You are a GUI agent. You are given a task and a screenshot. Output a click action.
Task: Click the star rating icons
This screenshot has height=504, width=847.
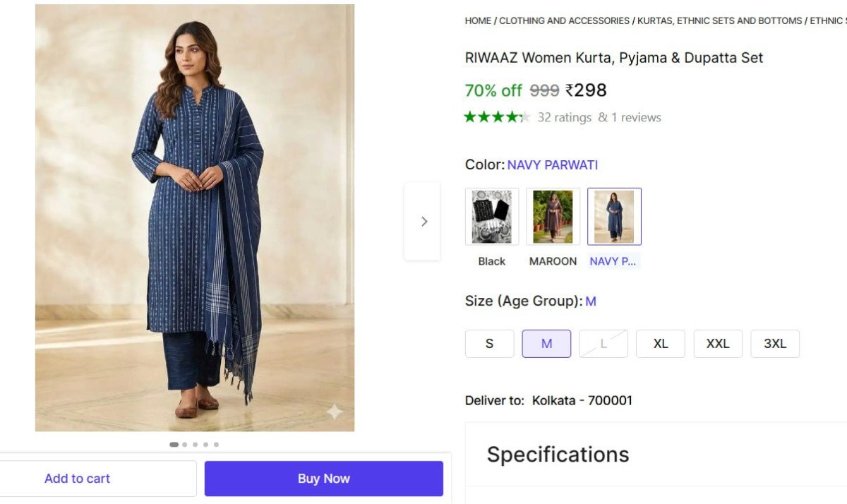[497, 117]
